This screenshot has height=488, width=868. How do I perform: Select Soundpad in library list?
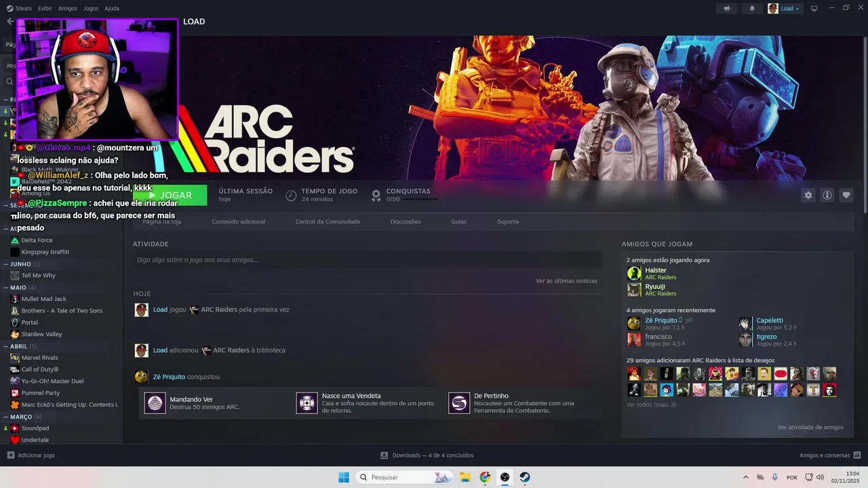35,428
